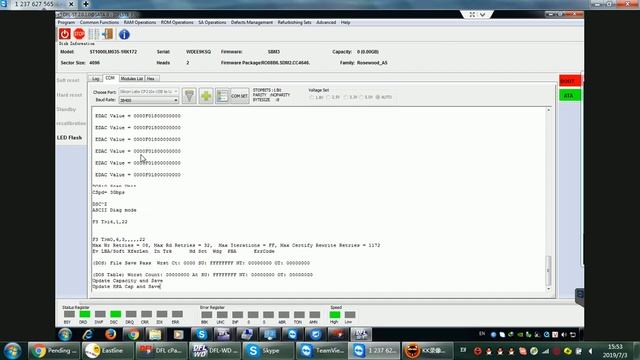Click LED Flash in the left sidebar

point(69,138)
